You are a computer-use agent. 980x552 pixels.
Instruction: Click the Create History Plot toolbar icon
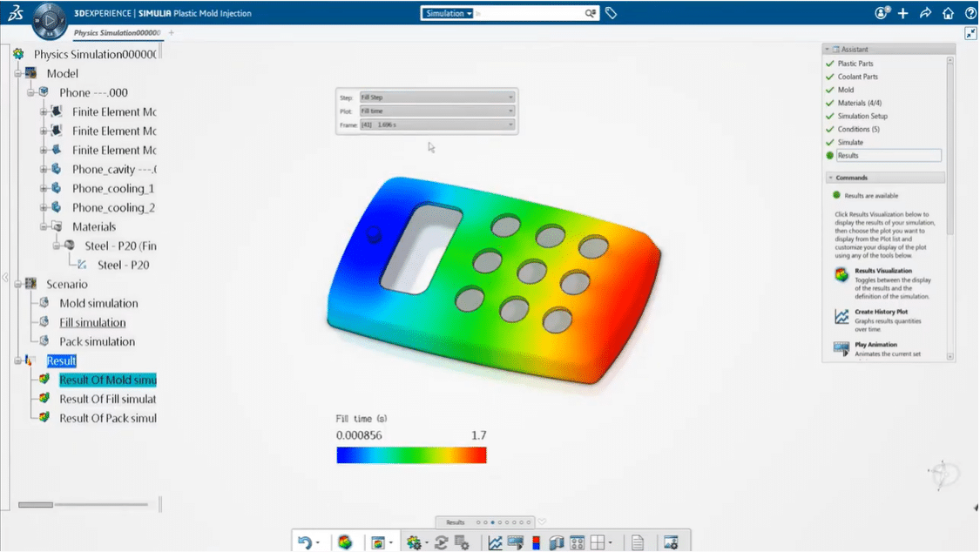(495, 542)
